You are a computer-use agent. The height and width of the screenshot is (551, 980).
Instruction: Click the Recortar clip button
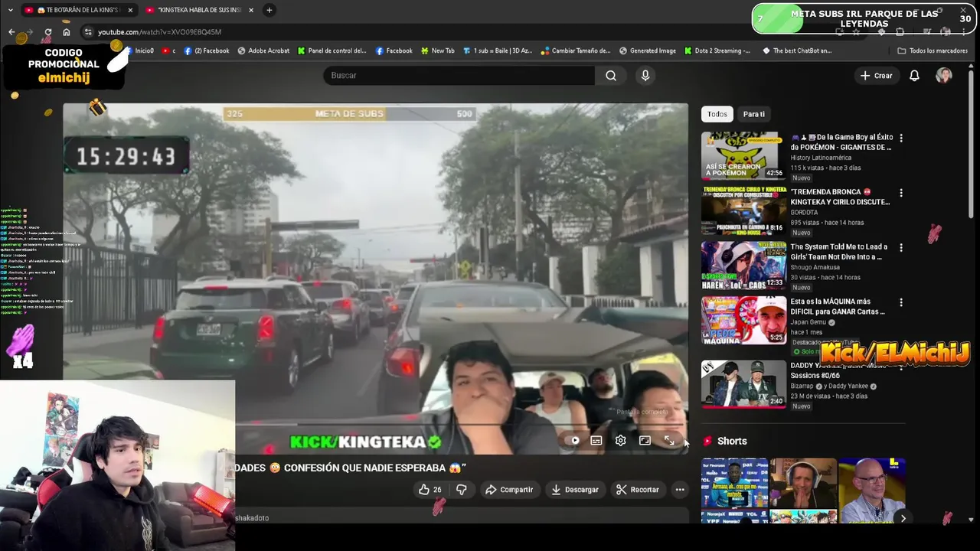(638, 490)
